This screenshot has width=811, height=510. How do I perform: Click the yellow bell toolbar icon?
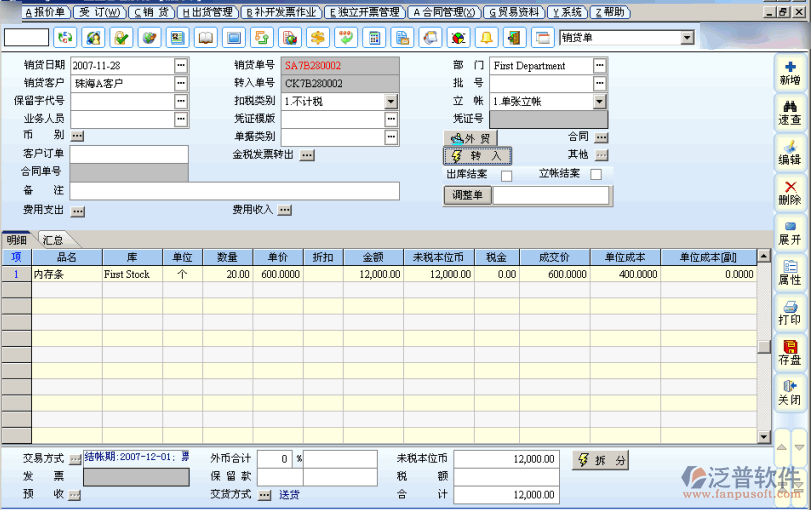(486, 38)
